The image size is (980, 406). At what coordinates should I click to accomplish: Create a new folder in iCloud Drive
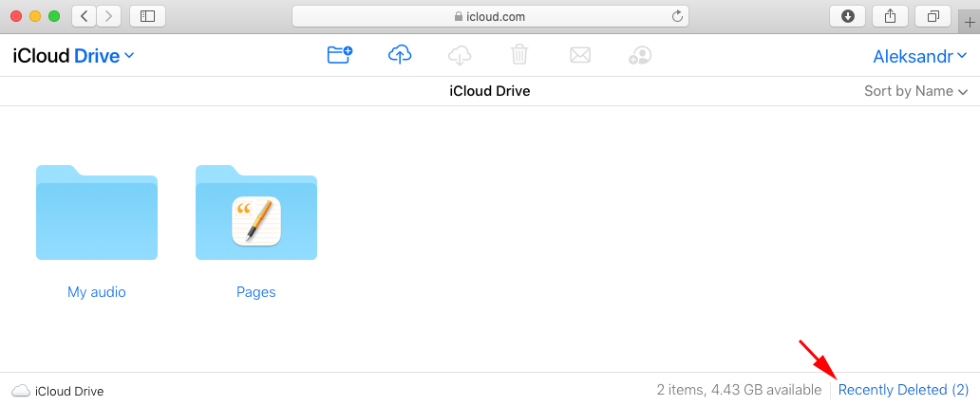point(340,55)
